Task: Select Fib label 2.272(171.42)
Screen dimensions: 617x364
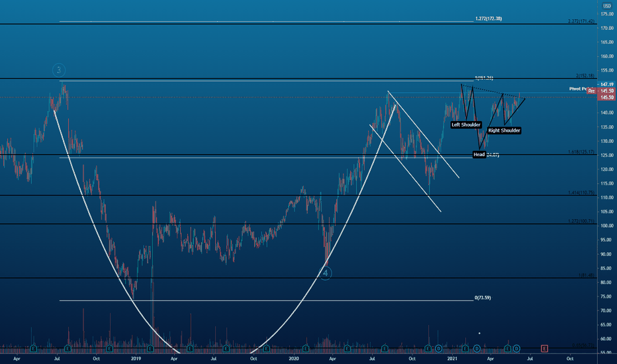Action: [x=581, y=21]
